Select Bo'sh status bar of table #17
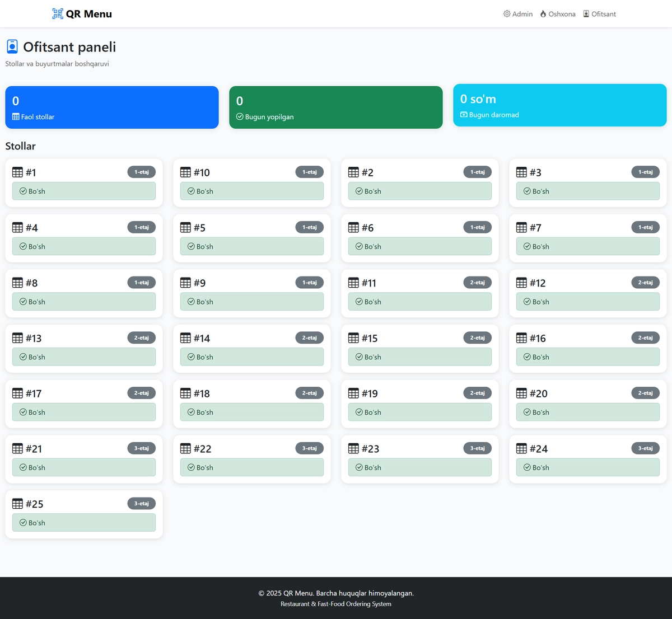 (x=84, y=412)
